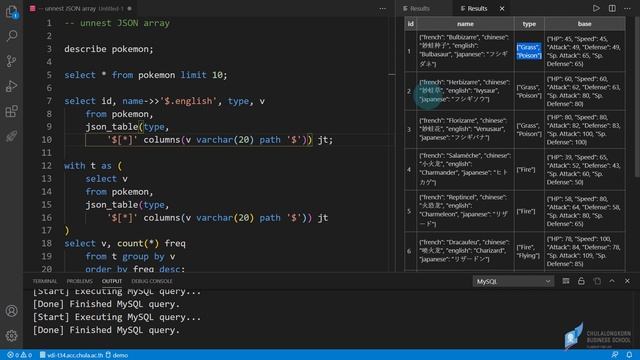Image resolution: width=640 pixels, height=360 pixels.
Task: Open the Accounts menu icon
Action: (11, 311)
